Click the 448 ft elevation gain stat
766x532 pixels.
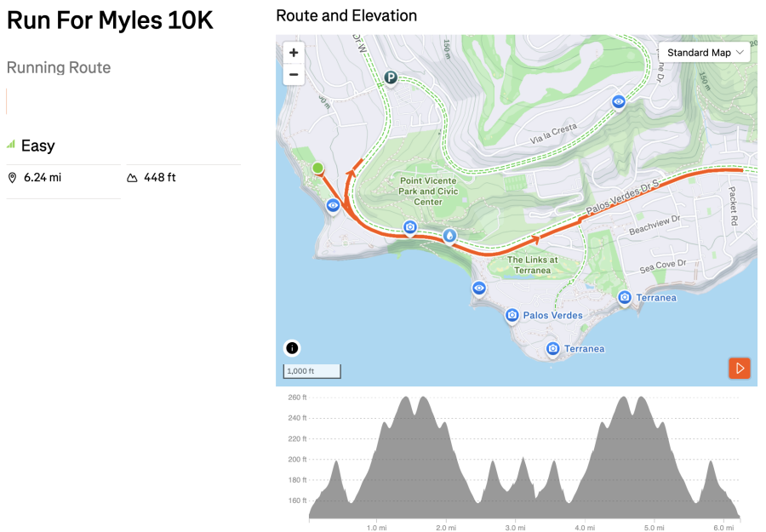(x=159, y=178)
